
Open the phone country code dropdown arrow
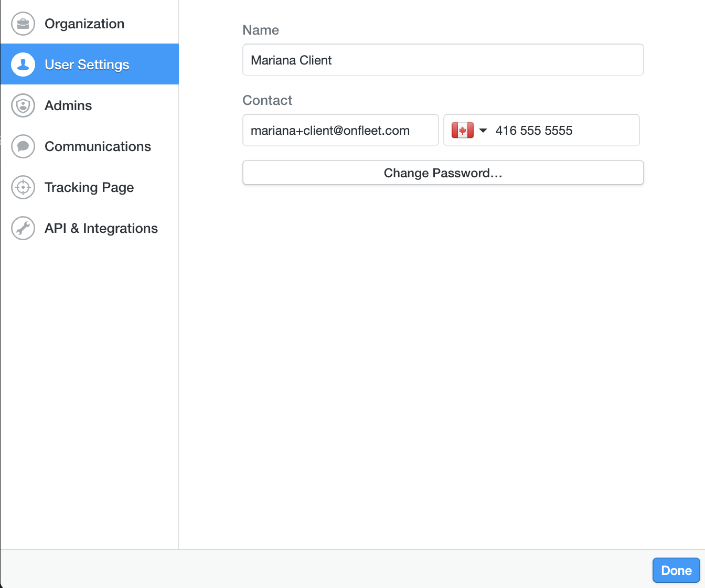(x=483, y=131)
